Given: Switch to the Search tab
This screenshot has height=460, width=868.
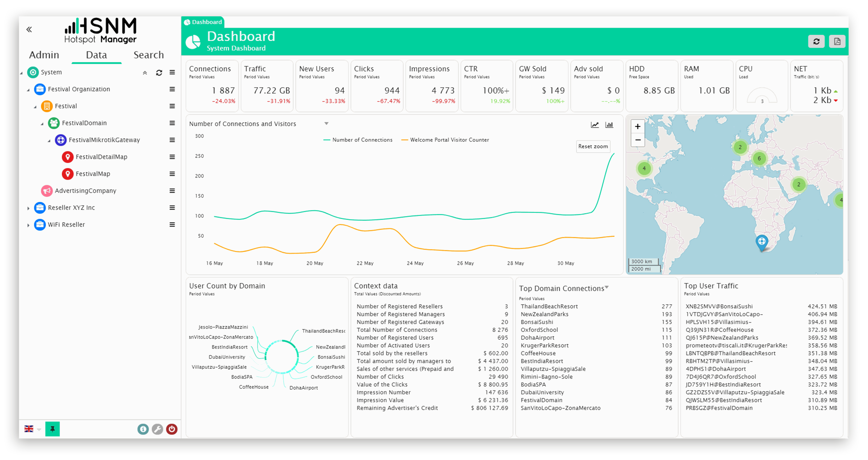Looking at the screenshot, I should [148, 55].
